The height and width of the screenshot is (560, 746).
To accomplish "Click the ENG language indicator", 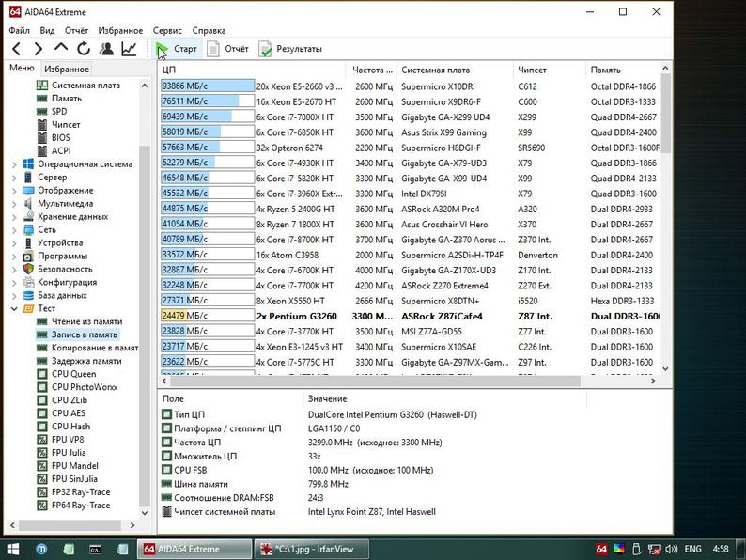I will [x=692, y=549].
